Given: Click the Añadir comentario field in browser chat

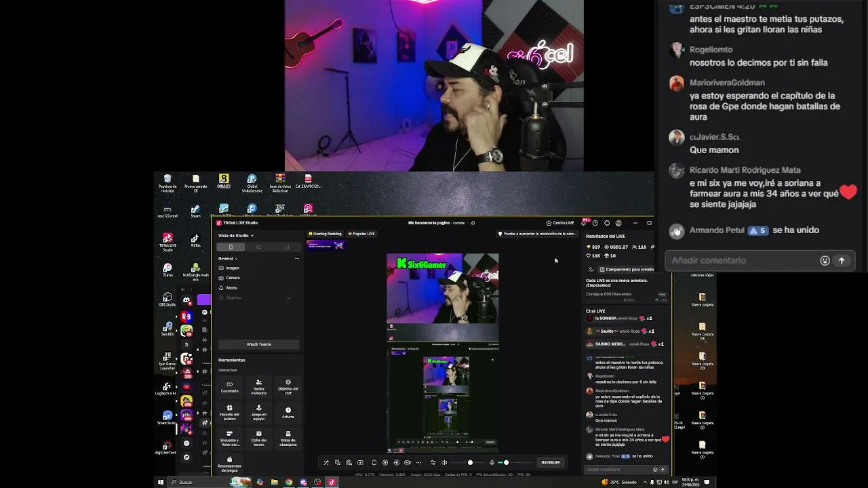Looking at the screenshot, I should [x=742, y=260].
